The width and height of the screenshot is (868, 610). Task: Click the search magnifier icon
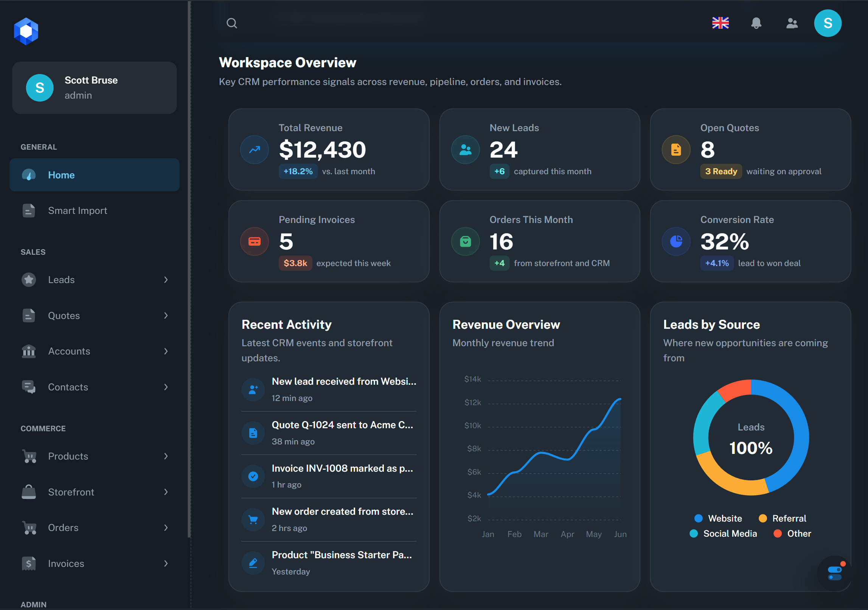pos(231,23)
